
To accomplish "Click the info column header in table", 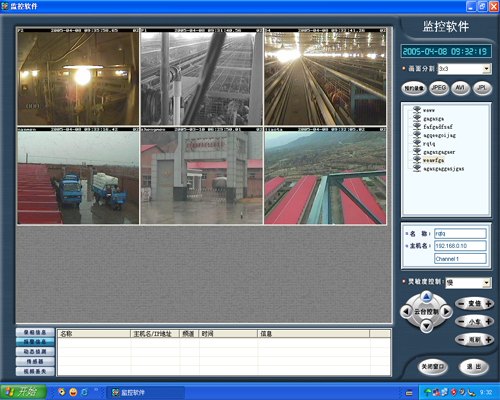I will point(313,334).
